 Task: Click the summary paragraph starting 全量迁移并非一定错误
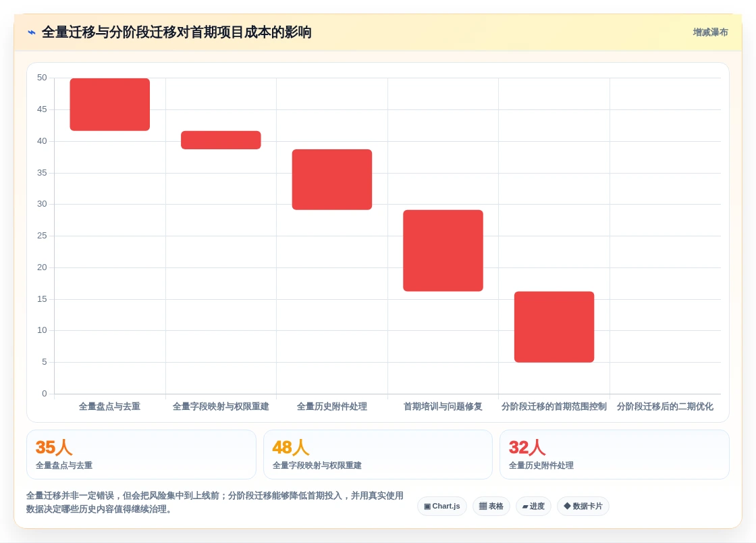(x=215, y=502)
